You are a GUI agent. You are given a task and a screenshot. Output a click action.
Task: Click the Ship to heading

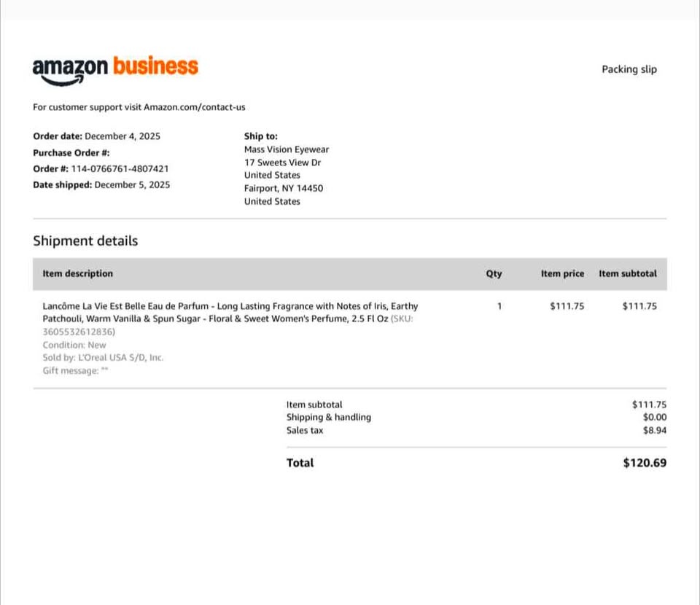(261, 136)
